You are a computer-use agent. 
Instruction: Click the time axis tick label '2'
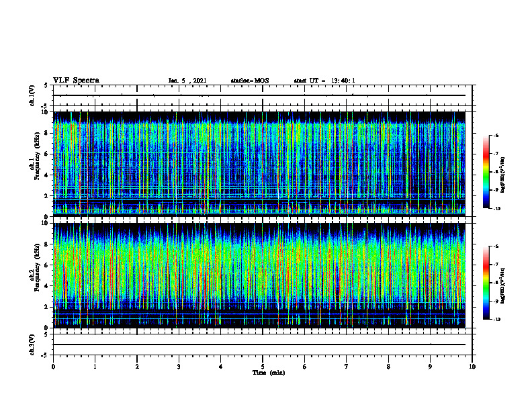pyautogui.click(x=137, y=367)
